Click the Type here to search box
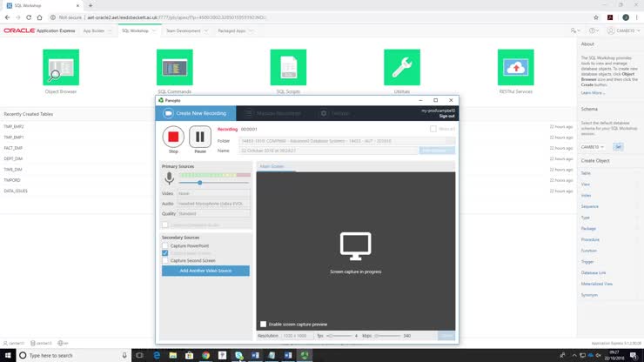This screenshot has height=362, width=644. 74,355
